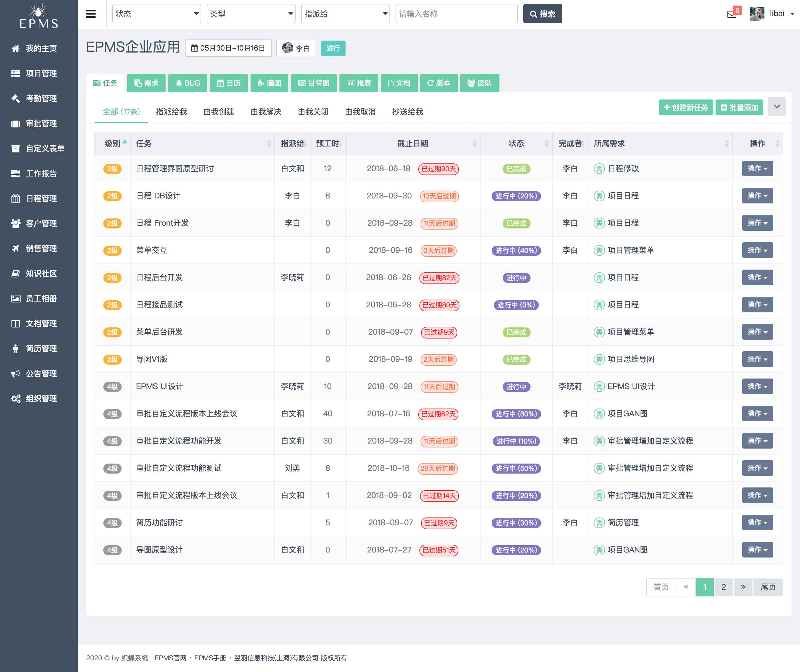
Task: Click the 进行 project status badge
Action: [x=333, y=48]
